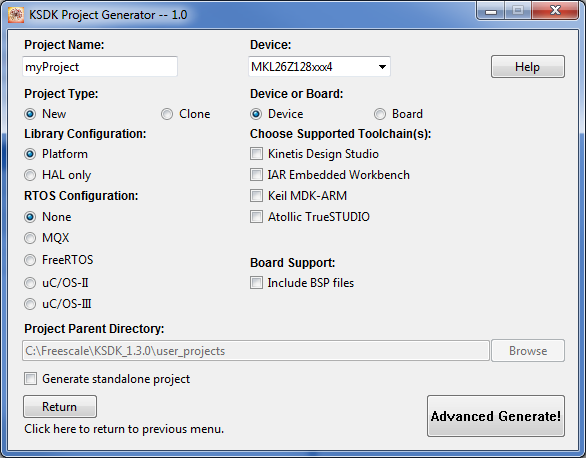This screenshot has width=586, height=458.
Task: Click into the Project Name field
Action: 100,66
